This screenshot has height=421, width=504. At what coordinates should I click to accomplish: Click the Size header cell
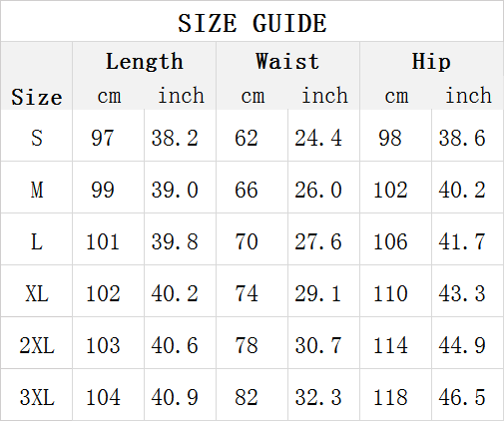pos(37,97)
